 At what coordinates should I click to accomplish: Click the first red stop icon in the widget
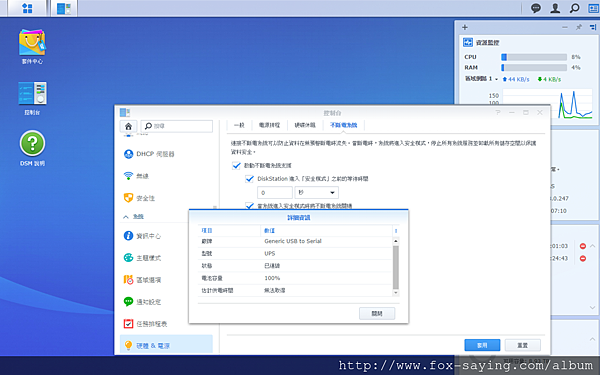[x=583, y=246]
